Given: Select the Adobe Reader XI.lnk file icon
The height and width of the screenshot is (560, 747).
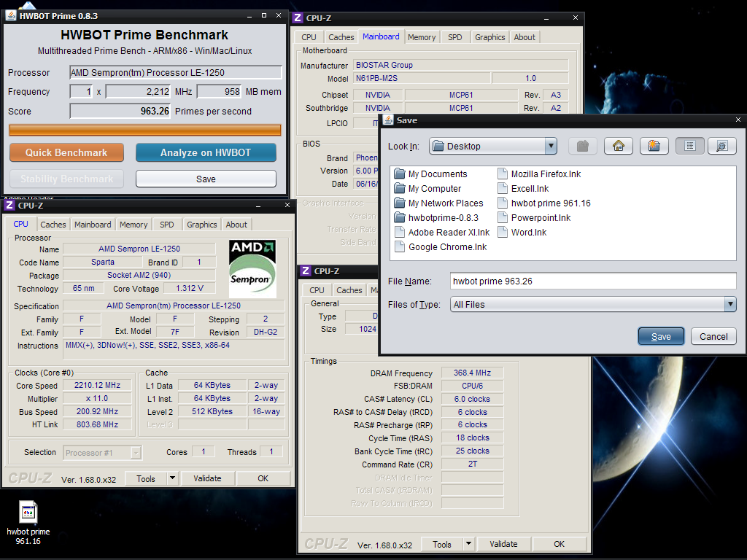Looking at the screenshot, I should pos(400,233).
